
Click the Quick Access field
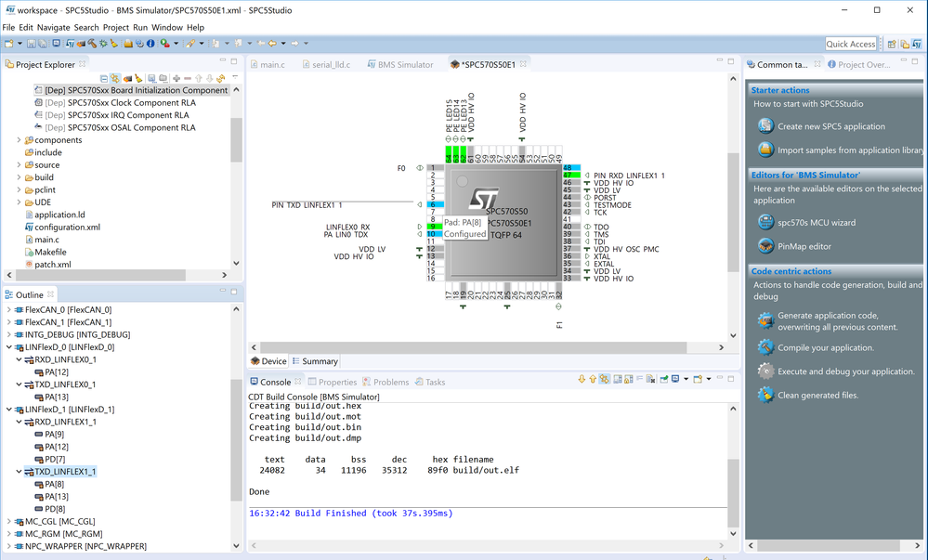click(x=851, y=44)
